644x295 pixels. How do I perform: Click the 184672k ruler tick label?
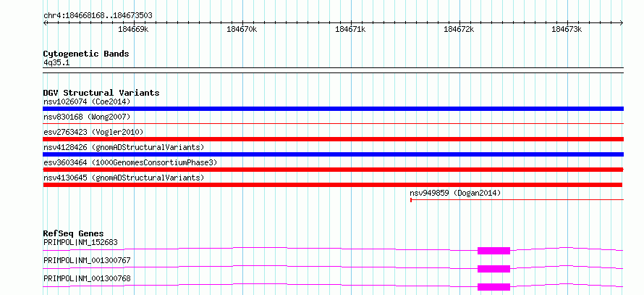[x=459, y=30]
